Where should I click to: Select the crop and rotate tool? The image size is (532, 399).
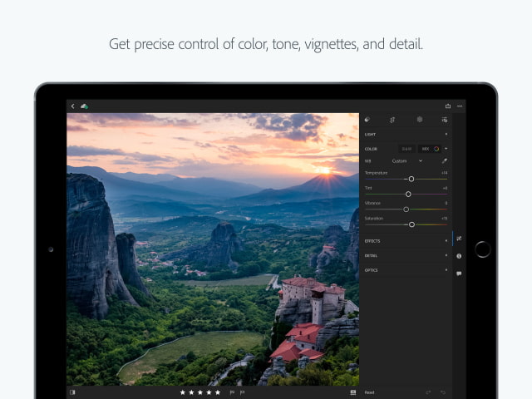(x=392, y=120)
